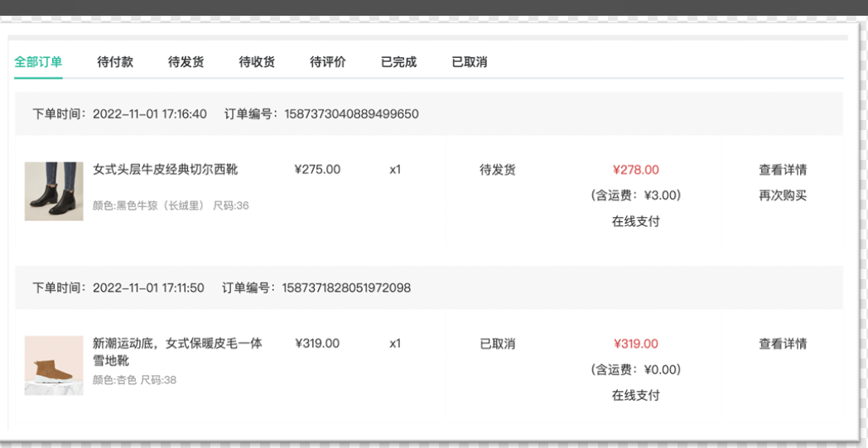Open the 待发货 orders tab
The height and width of the screenshot is (448, 868).
click(186, 62)
